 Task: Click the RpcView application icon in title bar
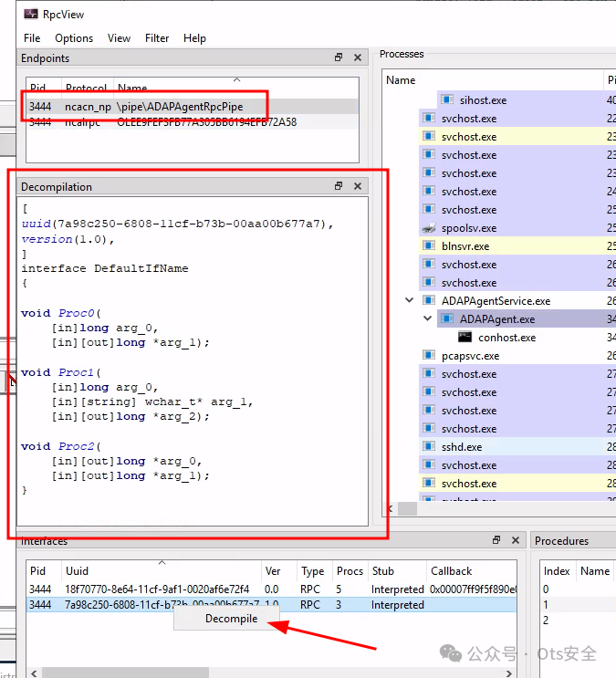pyautogui.click(x=31, y=14)
